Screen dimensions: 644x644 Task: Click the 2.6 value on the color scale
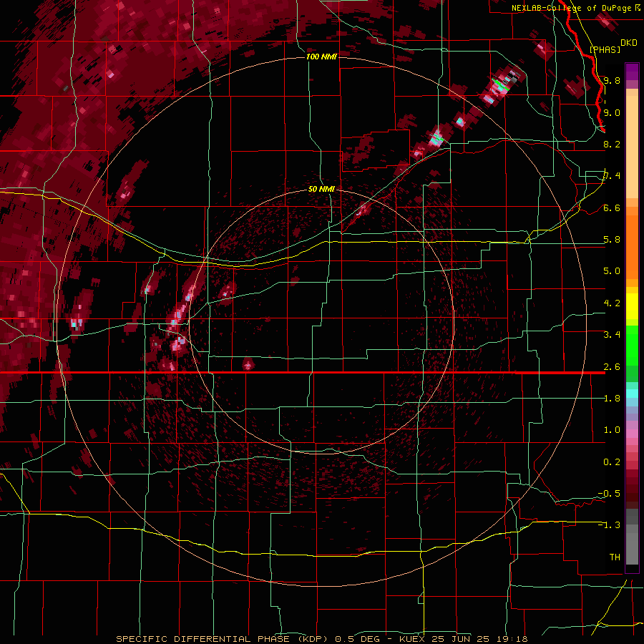pyautogui.click(x=612, y=367)
